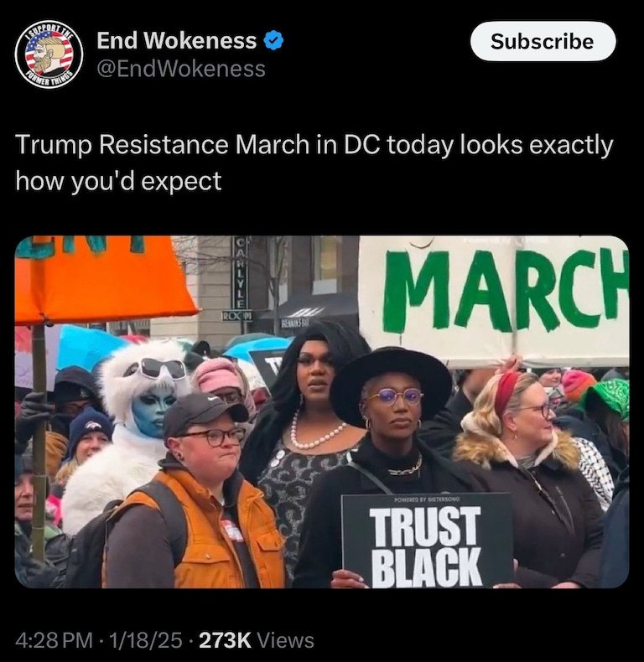This screenshot has width=644, height=662.
Task: Click the tweet text starting 'Trump Resistance March'
Action: (314, 163)
